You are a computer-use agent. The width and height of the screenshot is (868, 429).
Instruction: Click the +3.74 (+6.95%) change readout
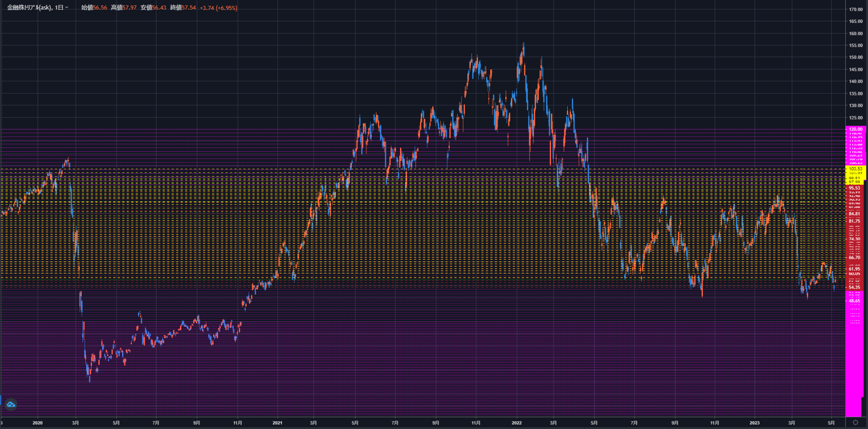(x=219, y=8)
